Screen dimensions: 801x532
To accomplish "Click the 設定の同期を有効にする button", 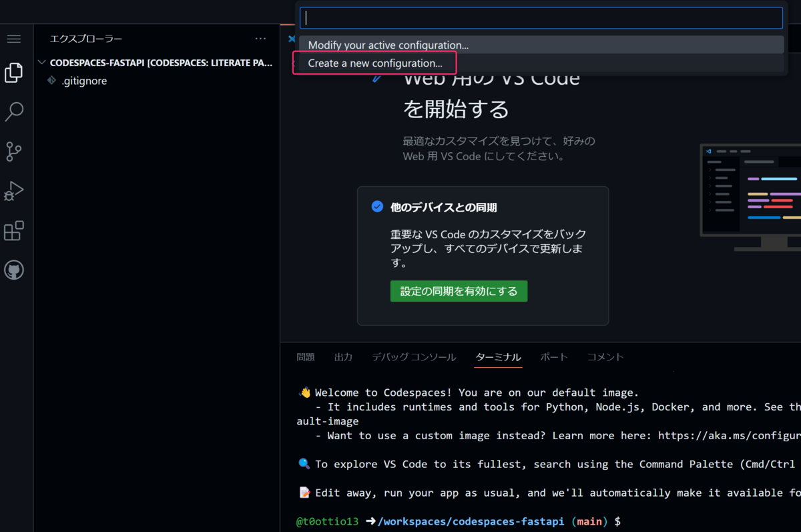I will point(459,291).
